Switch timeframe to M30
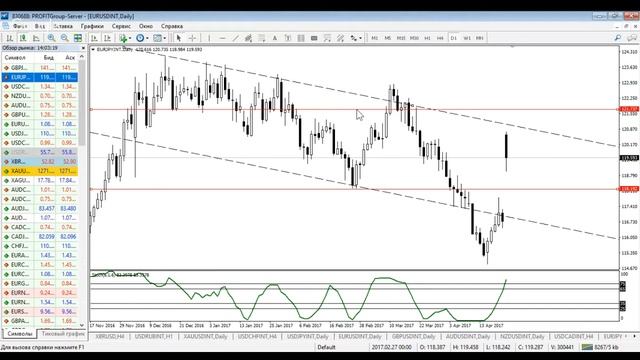 click(x=414, y=38)
